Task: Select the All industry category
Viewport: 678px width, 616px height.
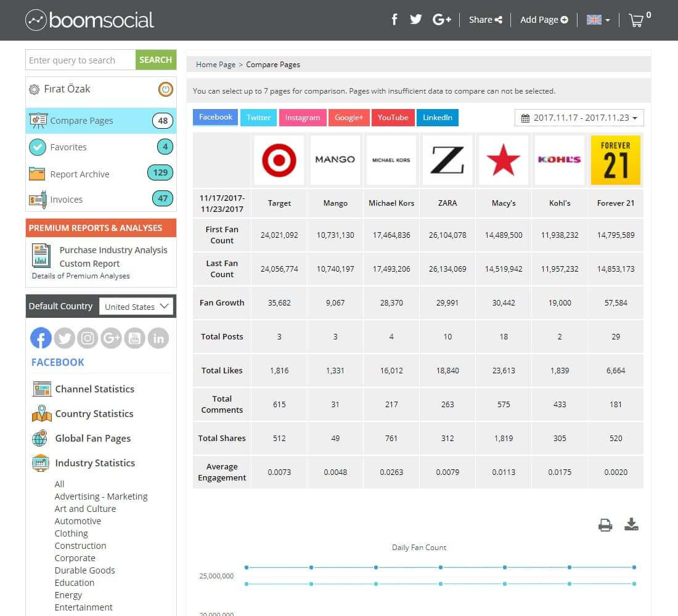Action: tap(59, 484)
